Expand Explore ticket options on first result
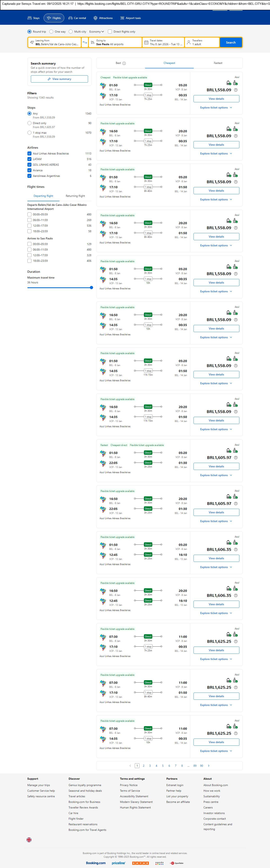This screenshot has width=270, height=868. pos(216,108)
